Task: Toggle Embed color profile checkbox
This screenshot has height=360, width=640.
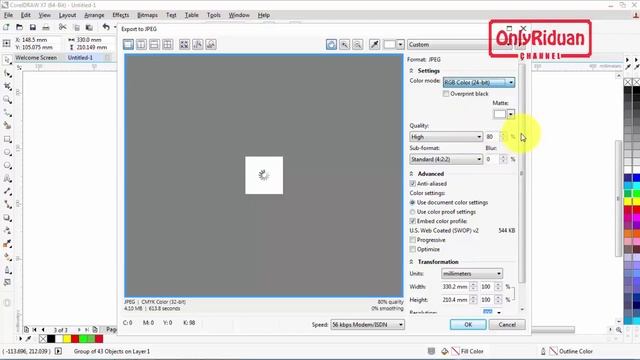Action: tap(413, 221)
